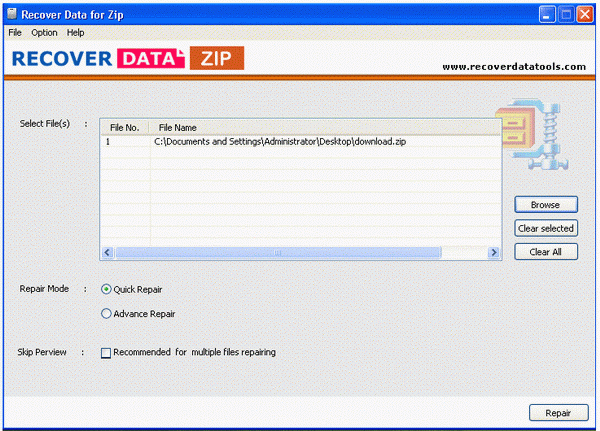
Task: Start repair with the Repair button
Action: (x=558, y=413)
